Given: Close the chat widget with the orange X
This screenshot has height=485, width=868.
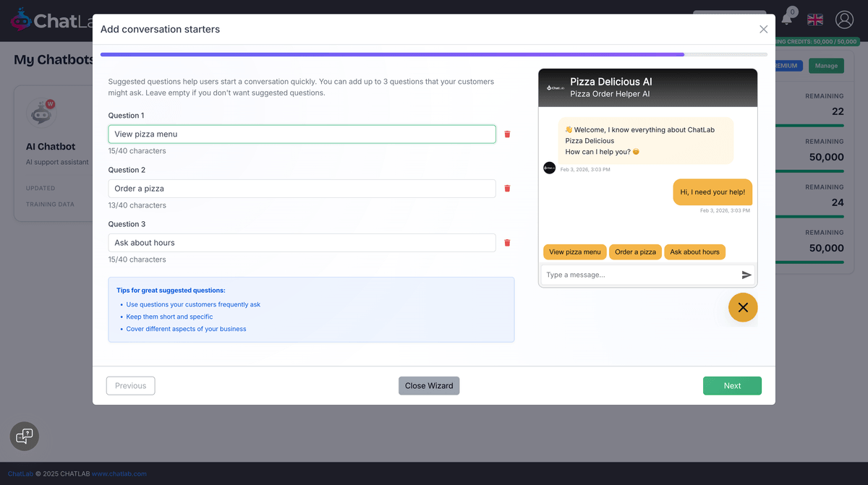Looking at the screenshot, I should click(x=742, y=307).
